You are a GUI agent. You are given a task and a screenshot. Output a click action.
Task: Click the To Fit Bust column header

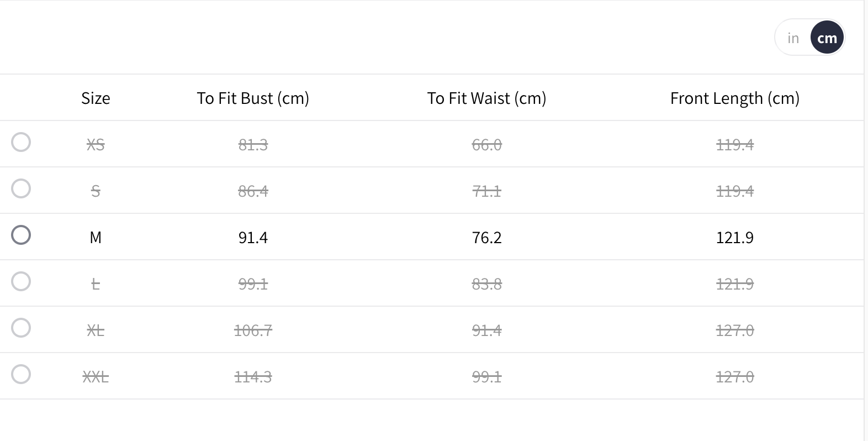tap(253, 98)
